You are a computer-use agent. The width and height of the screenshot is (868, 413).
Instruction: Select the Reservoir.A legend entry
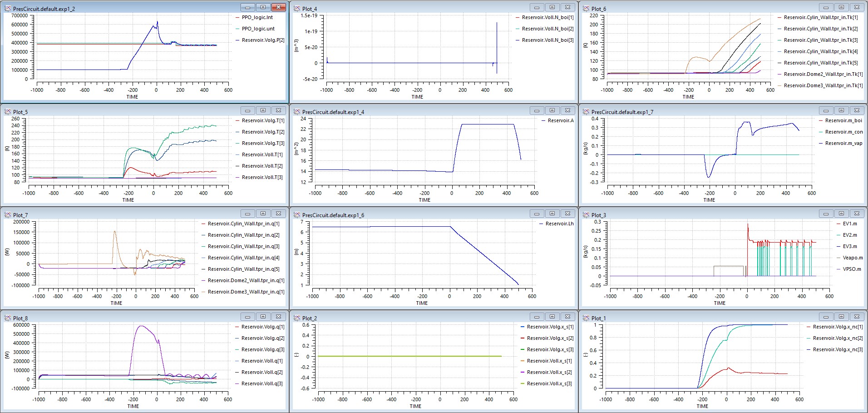[x=557, y=120]
